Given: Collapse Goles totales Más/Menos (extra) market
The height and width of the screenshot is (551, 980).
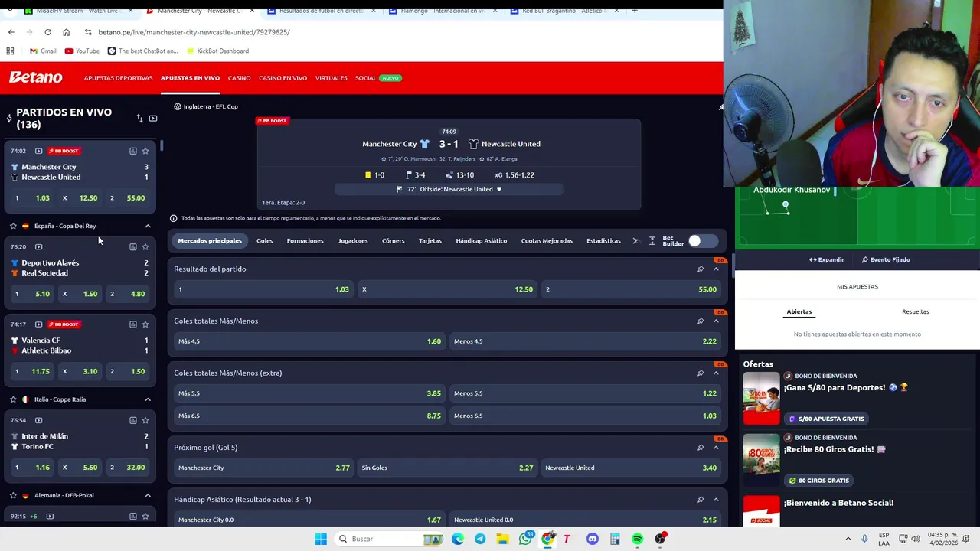Looking at the screenshot, I should point(716,373).
